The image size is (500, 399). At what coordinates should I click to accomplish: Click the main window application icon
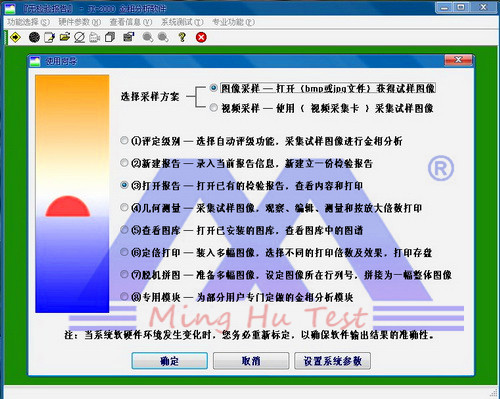[x=10, y=8]
